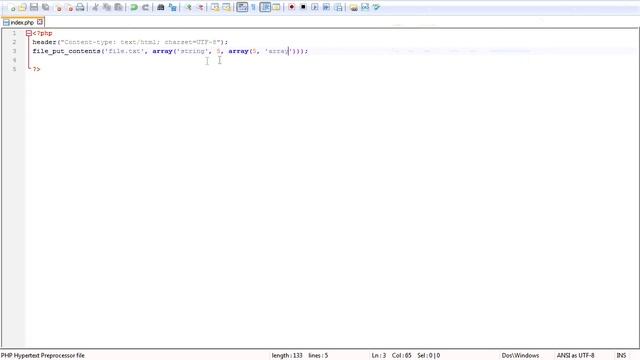Open Replace dialog via Replace icon
Screen dimensions: 640x360
pos(172,7)
